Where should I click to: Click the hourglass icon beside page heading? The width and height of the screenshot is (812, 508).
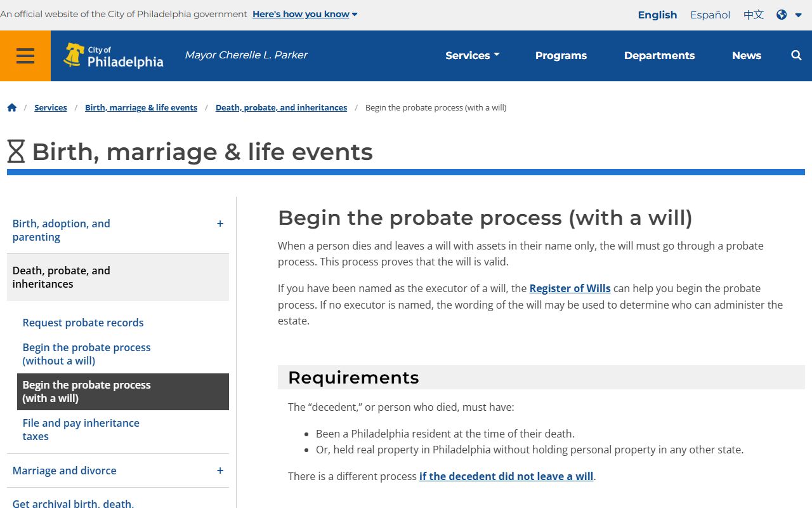16,152
